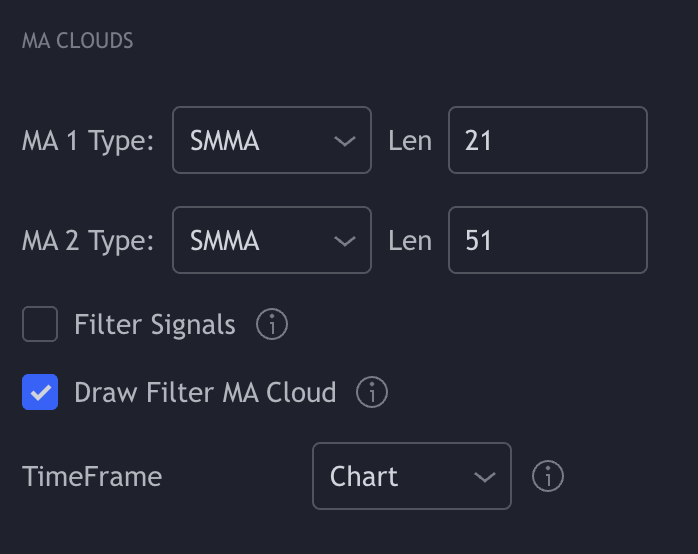Image resolution: width=698 pixels, height=554 pixels.
Task: Uncheck the Draw Filter MA Cloud checkbox
Action: click(40, 392)
